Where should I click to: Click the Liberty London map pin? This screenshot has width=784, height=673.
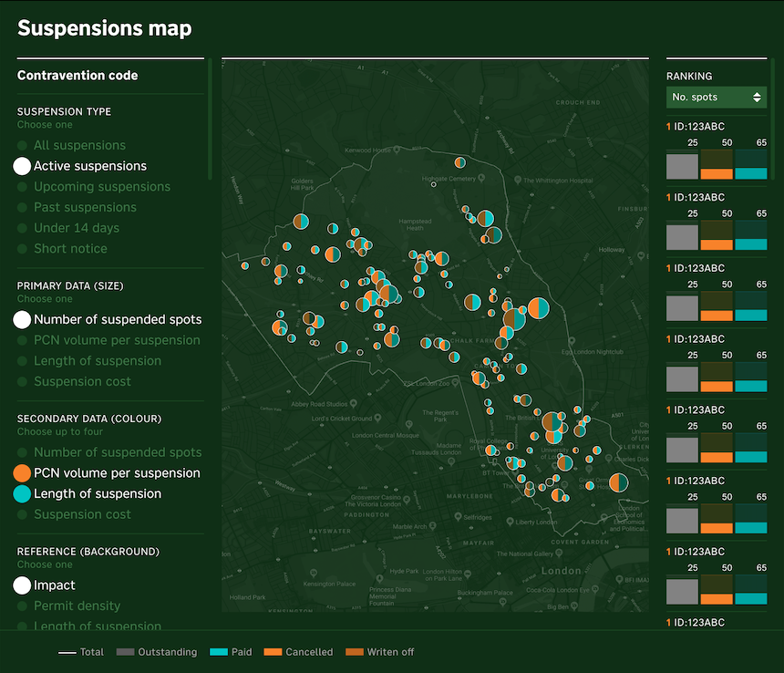pos(510,522)
